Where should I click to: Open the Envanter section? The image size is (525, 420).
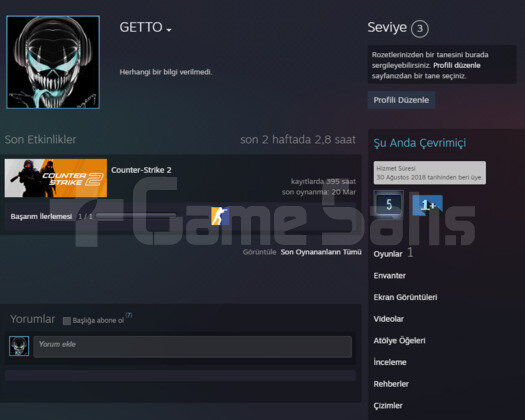tap(389, 276)
